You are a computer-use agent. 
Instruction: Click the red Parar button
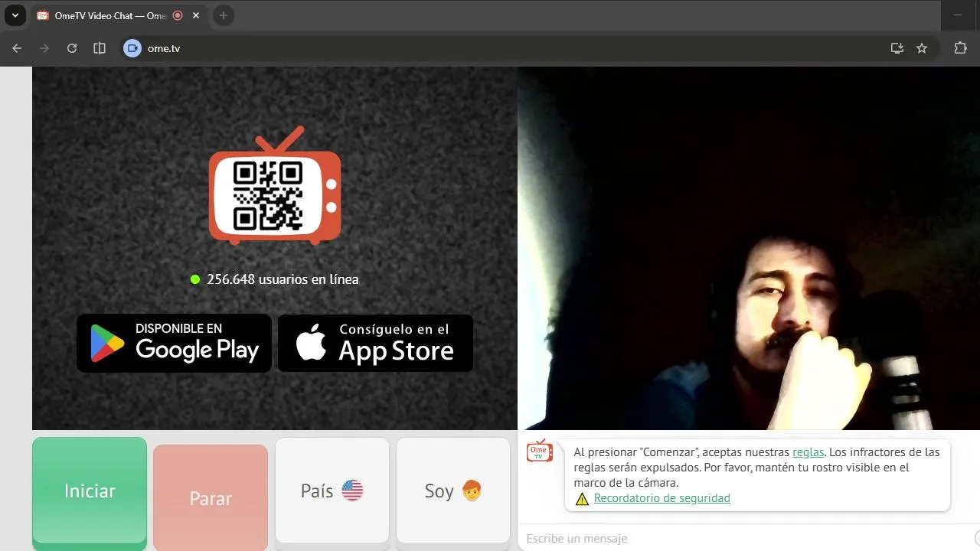coord(211,498)
